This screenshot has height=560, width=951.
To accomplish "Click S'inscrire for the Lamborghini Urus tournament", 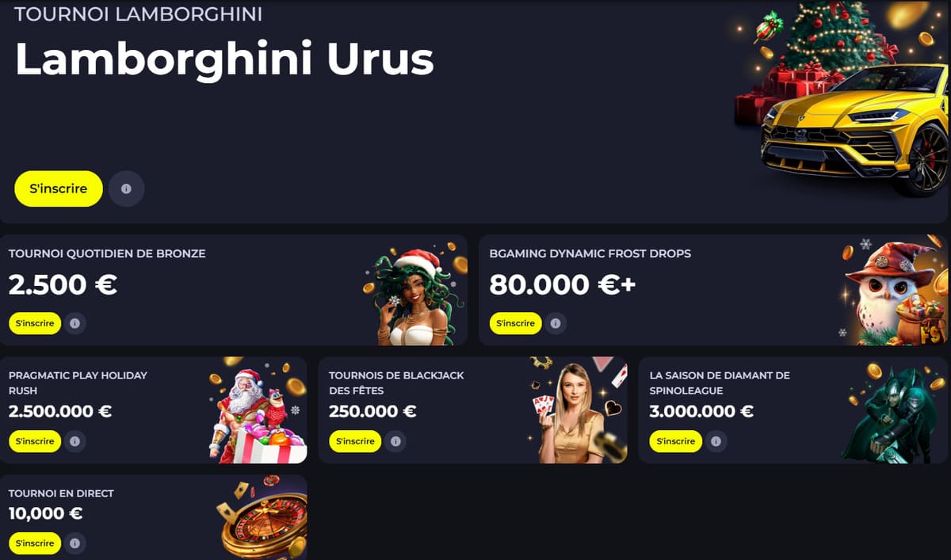I will coord(59,189).
